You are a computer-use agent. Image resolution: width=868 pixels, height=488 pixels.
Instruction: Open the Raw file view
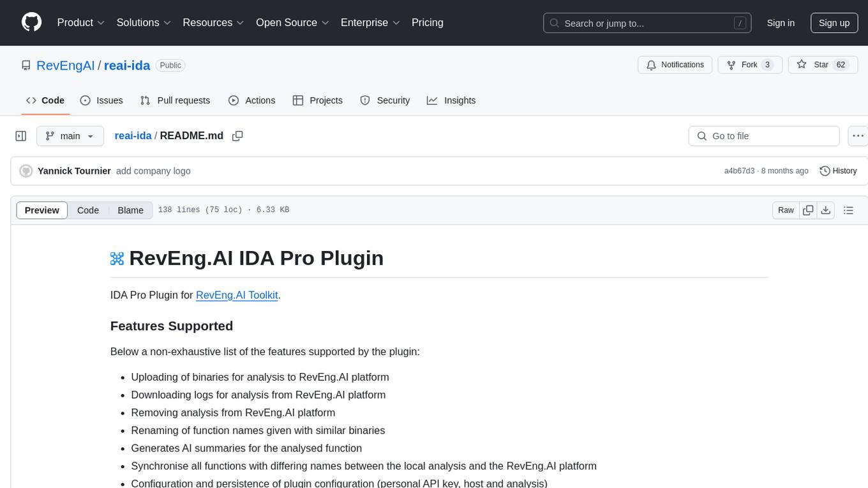click(786, 210)
